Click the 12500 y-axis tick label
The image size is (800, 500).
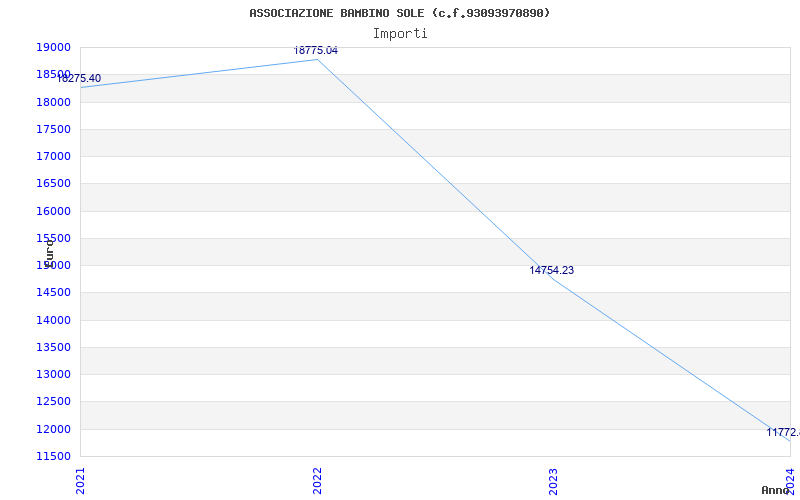point(53,402)
